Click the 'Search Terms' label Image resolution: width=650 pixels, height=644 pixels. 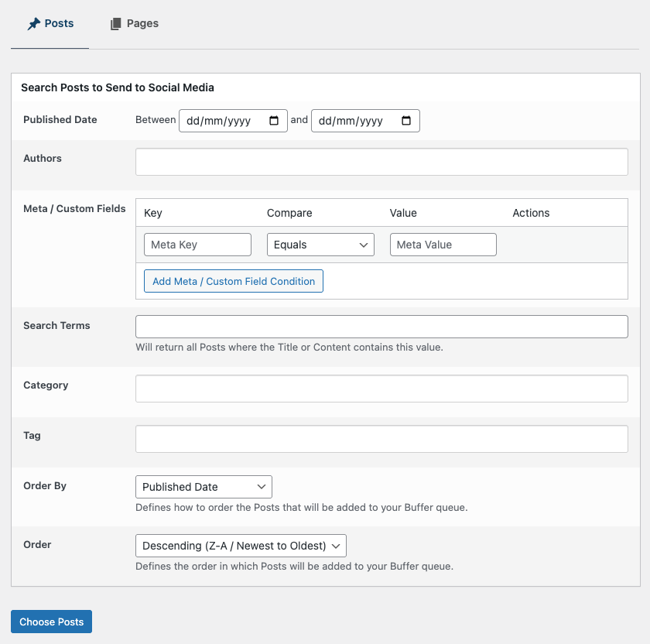pos(56,326)
